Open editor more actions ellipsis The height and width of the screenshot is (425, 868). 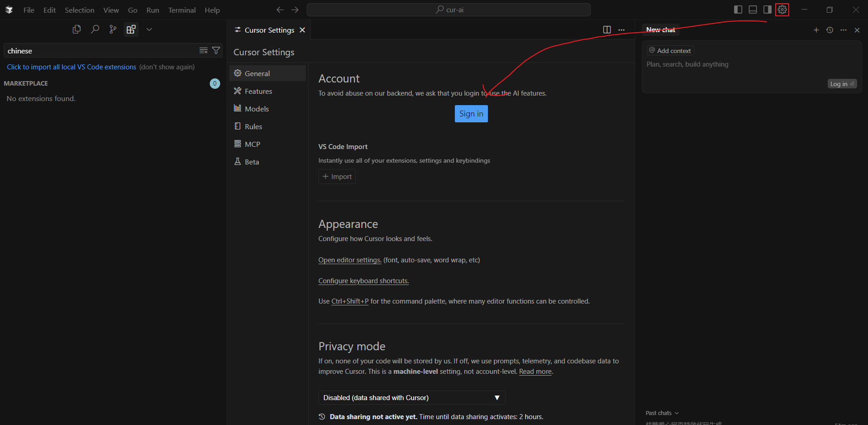622,29
